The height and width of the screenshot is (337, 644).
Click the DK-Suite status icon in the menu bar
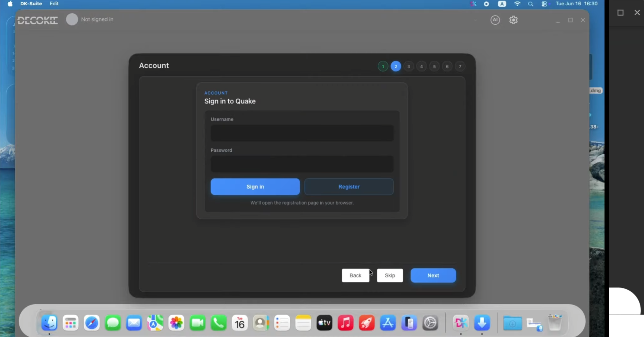click(x=473, y=4)
